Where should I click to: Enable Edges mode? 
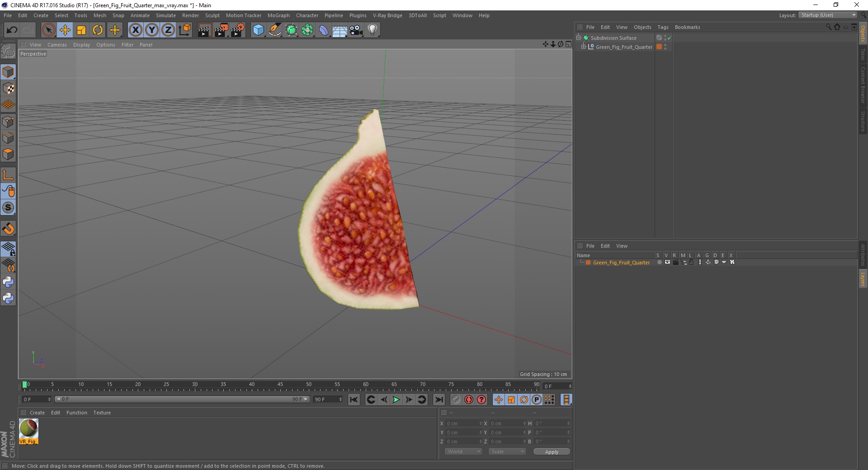click(8, 138)
